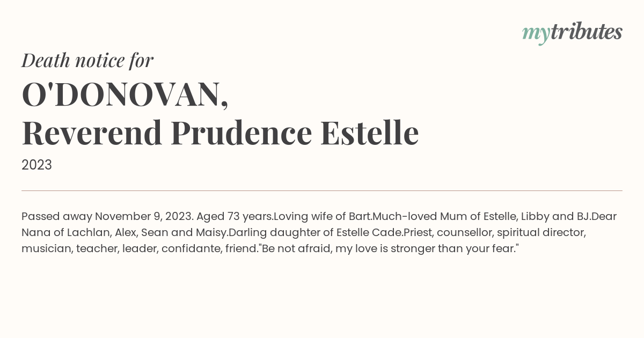Screen dimensions: 644x338
Task: Click 'Loving wife of Bart' text
Action: click(323, 217)
